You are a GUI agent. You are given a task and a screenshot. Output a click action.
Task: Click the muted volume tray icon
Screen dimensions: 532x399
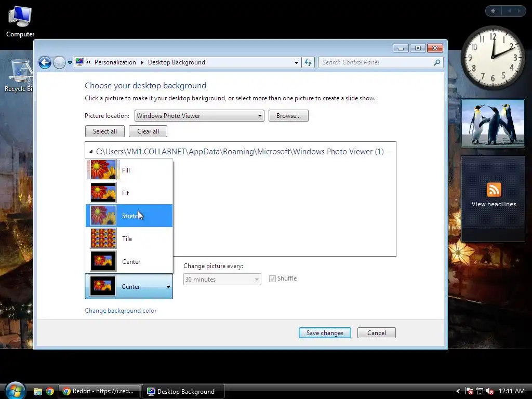click(489, 391)
